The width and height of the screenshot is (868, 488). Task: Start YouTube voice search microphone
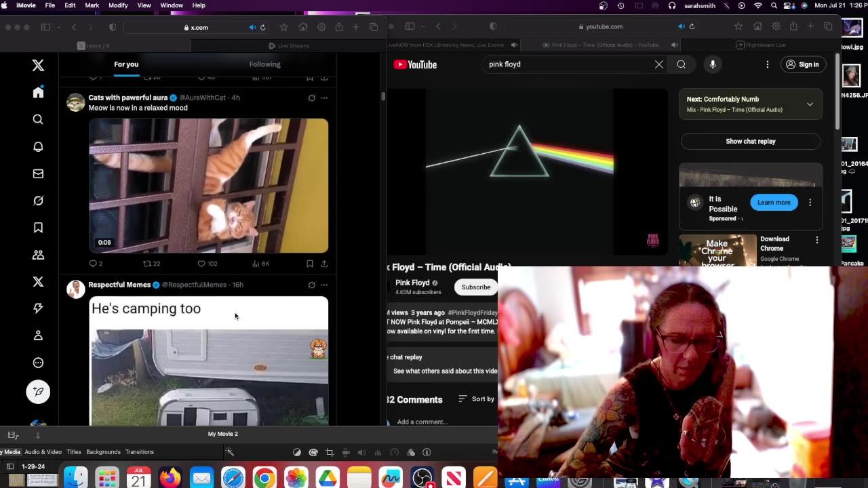click(x=712, y=64)
